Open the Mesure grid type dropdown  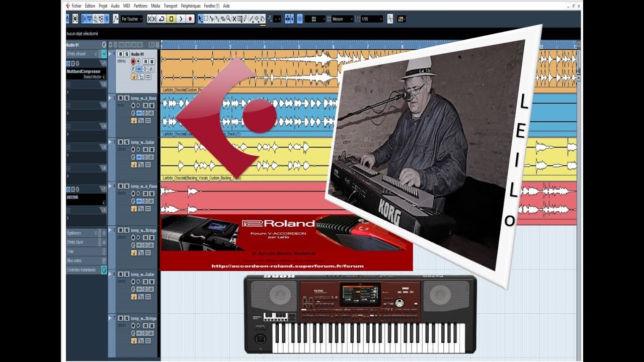point(343,19)
